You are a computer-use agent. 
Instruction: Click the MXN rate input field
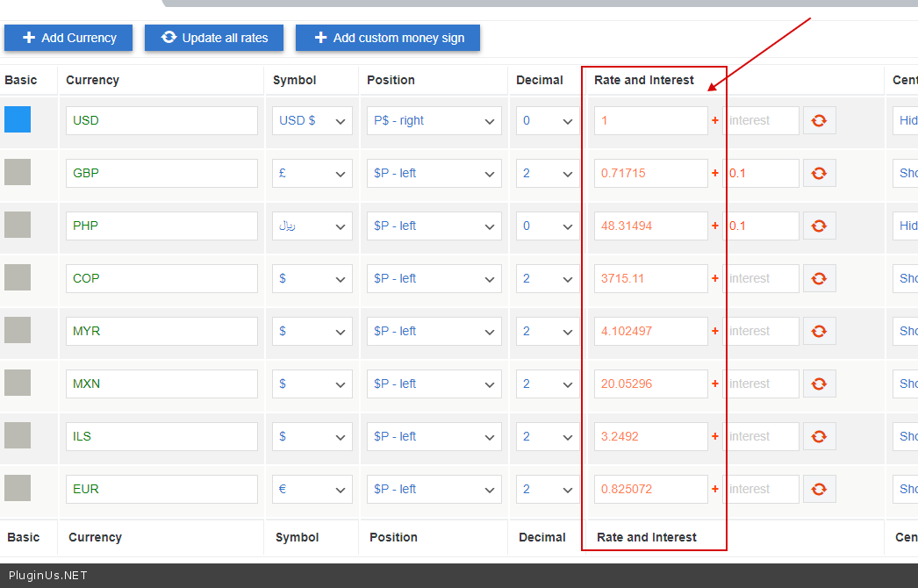[650, 384]
